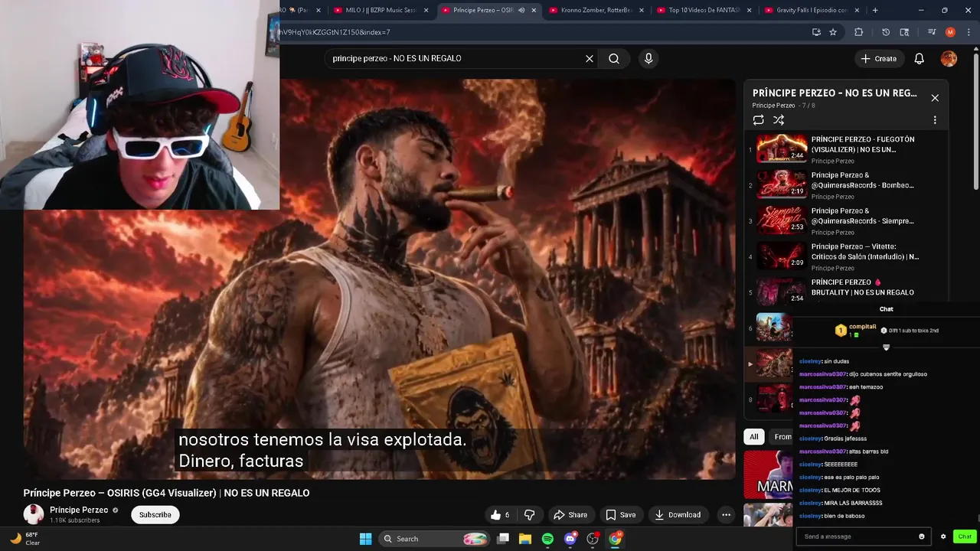Image resolution: width=980 pixels, height=551 pixels.
Task: Switch to Kronno Zomber browser tab
Action: click(594, 10)
